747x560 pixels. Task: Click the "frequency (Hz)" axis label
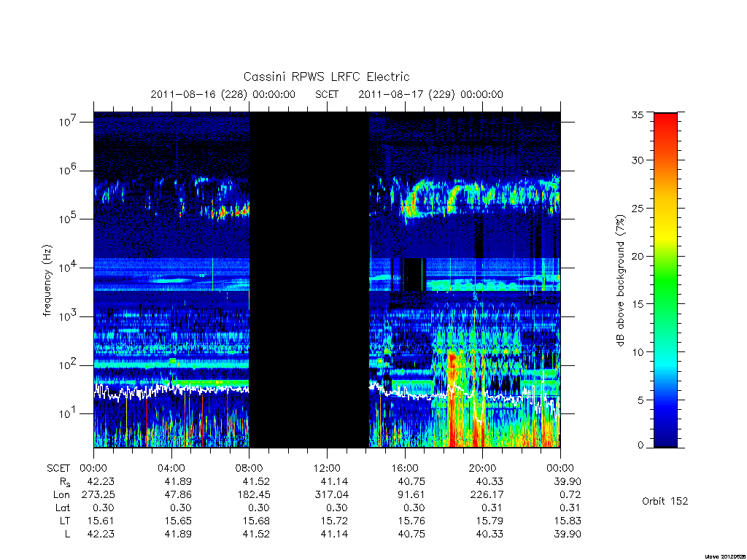click(47, 281)
